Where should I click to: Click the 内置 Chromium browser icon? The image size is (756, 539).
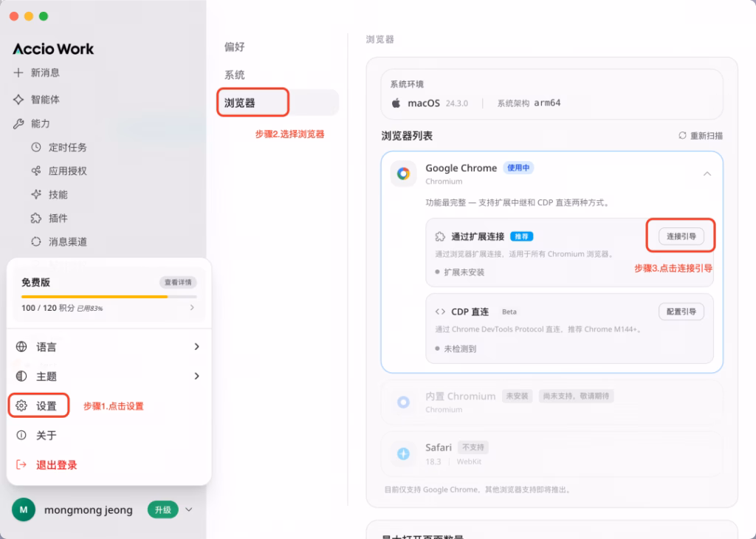(404, 402)
